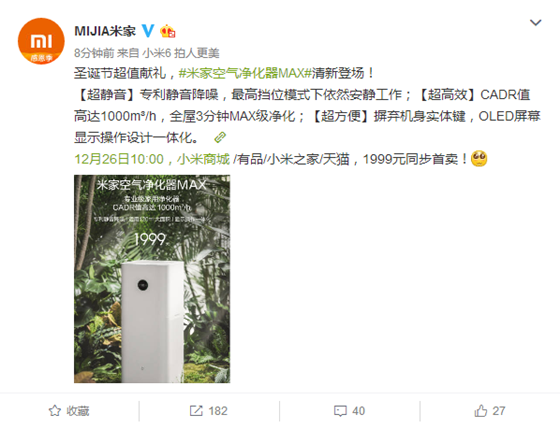Click the 182 reposts count
This screenshot has height=428, width=560.
tap(218, 411)
